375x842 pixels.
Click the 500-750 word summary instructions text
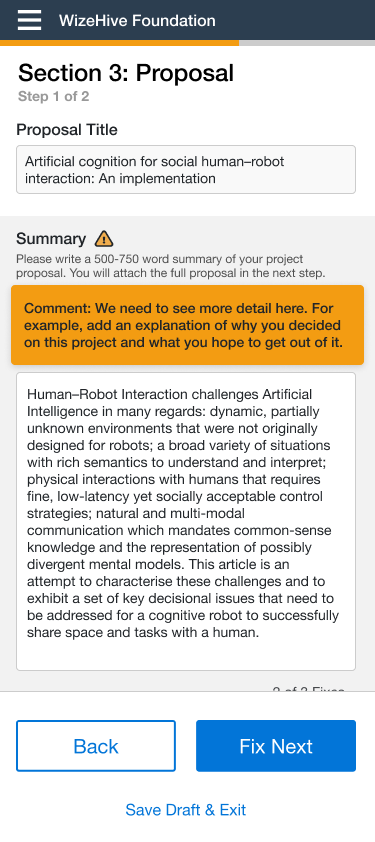pyautogui.click(x=170, y=266)
